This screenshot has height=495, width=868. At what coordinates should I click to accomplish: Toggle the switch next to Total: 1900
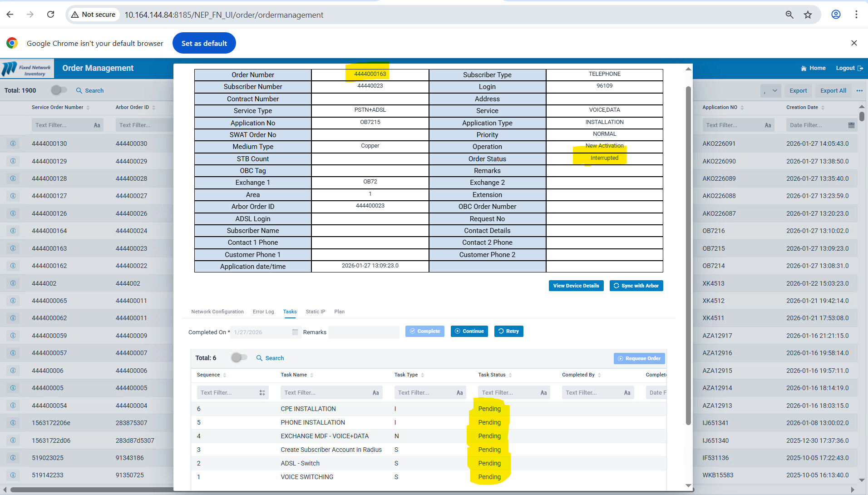tap(59, 90)
